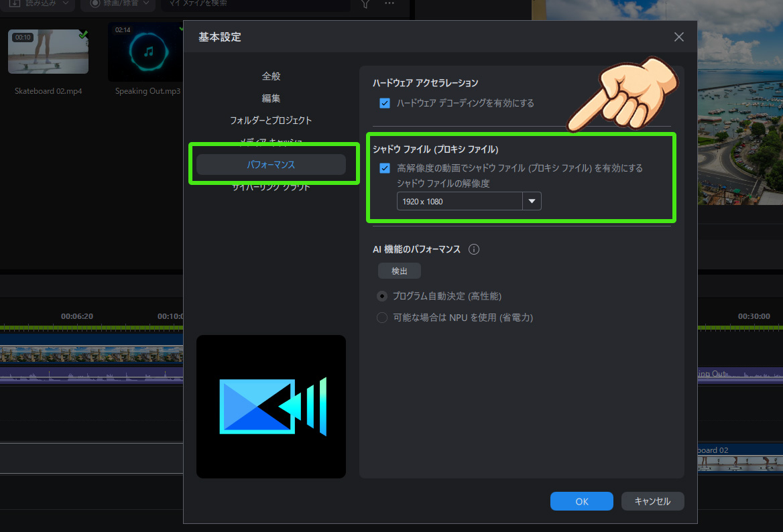Screen dimensions: 783x532
Task: Open サイバーリンク クラウド category
Action: [271, 187]
